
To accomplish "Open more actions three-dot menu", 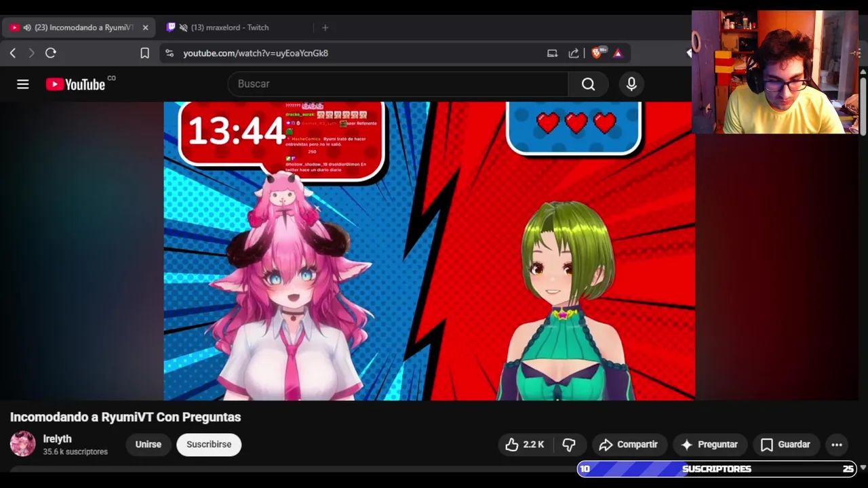I will (837, 445).
